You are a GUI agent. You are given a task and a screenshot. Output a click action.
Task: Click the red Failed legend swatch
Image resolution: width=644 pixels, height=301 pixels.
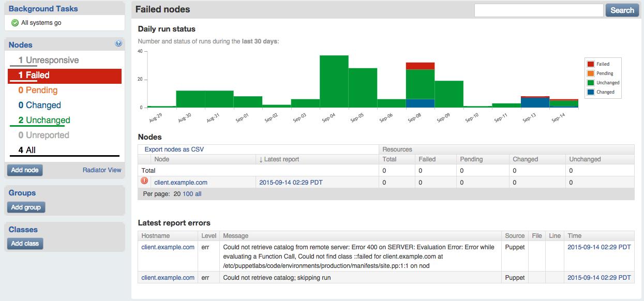coord(590,64)
